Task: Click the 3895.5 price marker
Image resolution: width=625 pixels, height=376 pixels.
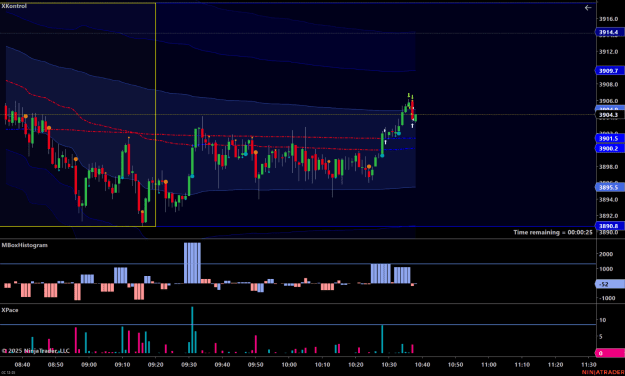Action: pos(609,187)
